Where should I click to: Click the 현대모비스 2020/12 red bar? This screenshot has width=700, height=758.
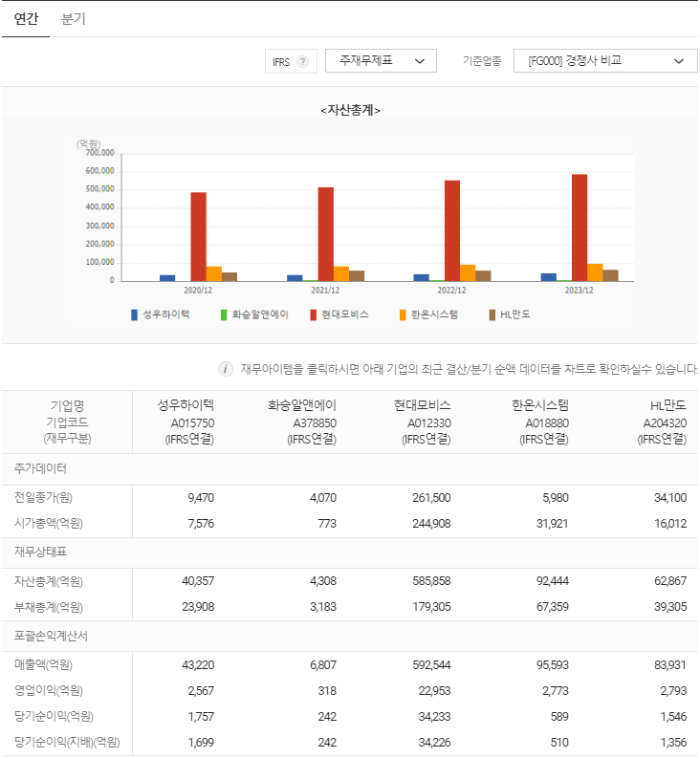(x=198, y=237)
